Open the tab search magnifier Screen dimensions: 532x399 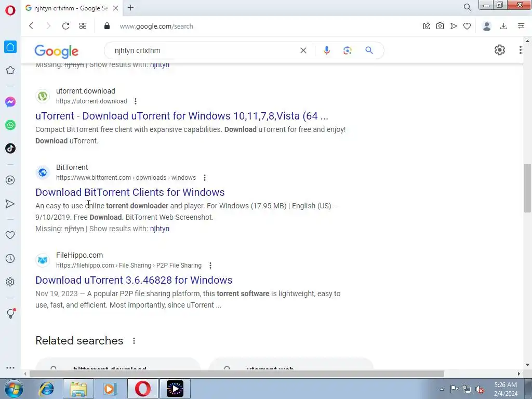[x=467, y=7]
